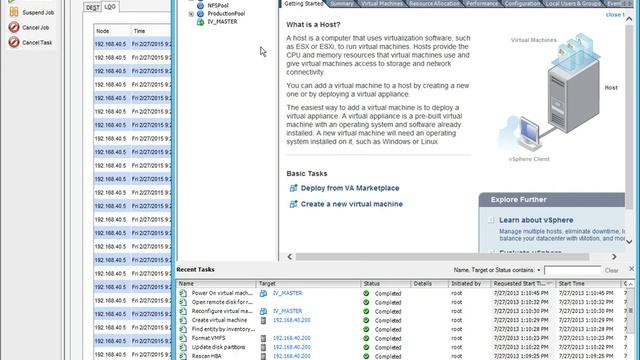Open the DEST tab in the left window

pos(93,7)
